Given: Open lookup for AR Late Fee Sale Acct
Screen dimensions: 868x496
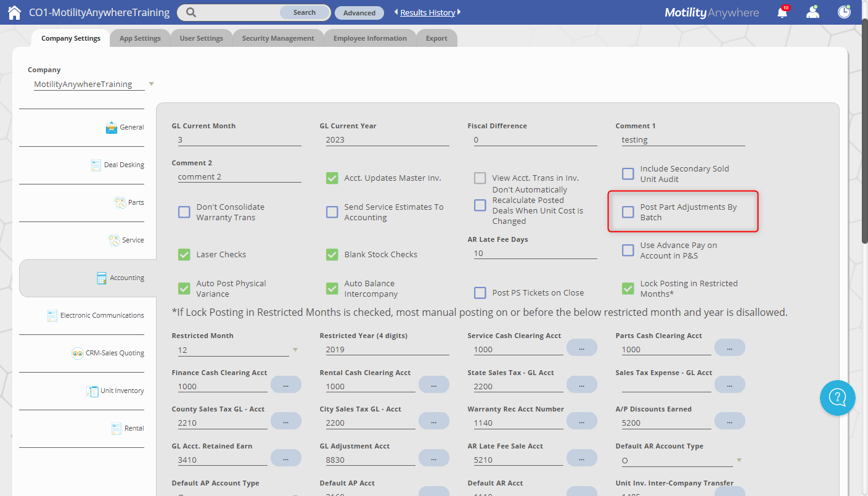Looking at the screenshot, I should point(581,458).
